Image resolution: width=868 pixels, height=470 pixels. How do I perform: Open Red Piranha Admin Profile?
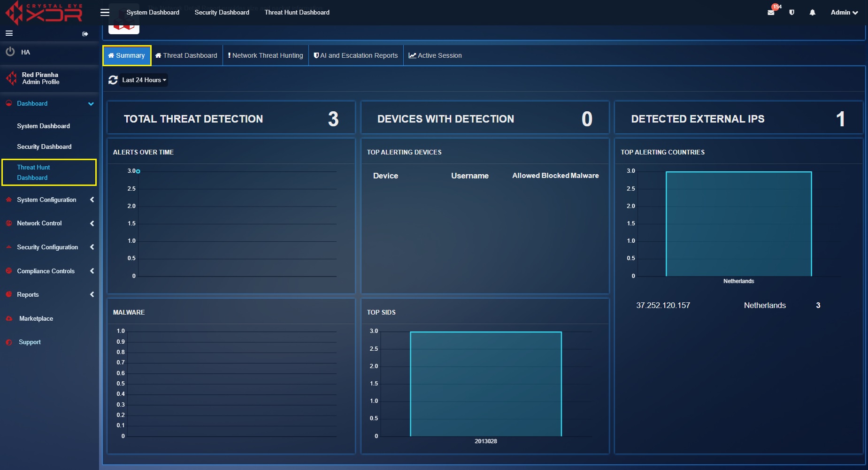tap(40, 78)
